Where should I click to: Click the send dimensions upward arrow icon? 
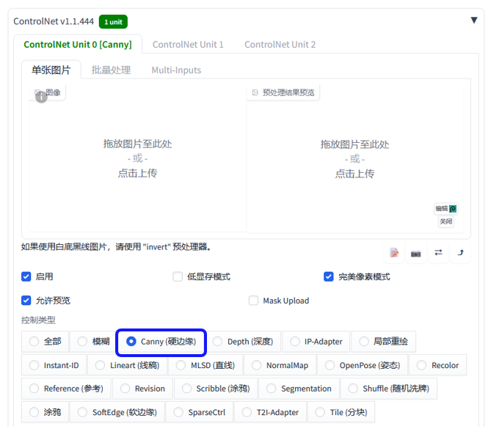tap(460, 252)
